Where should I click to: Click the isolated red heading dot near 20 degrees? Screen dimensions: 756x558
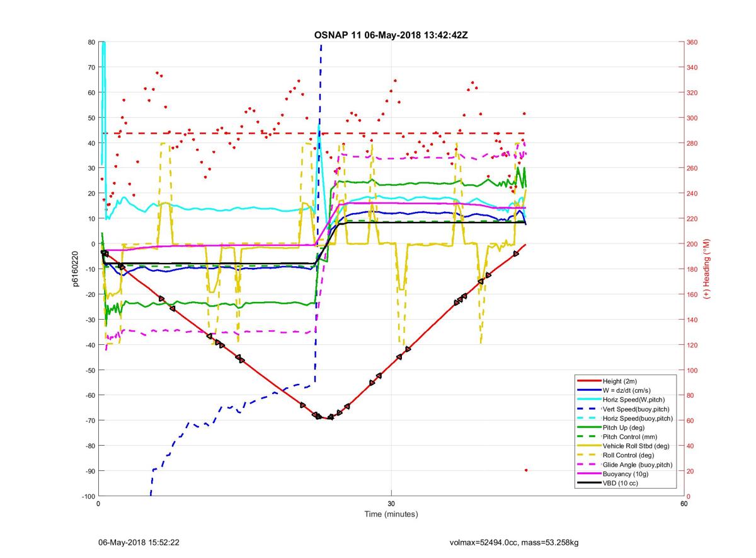(x=526, y=470)
